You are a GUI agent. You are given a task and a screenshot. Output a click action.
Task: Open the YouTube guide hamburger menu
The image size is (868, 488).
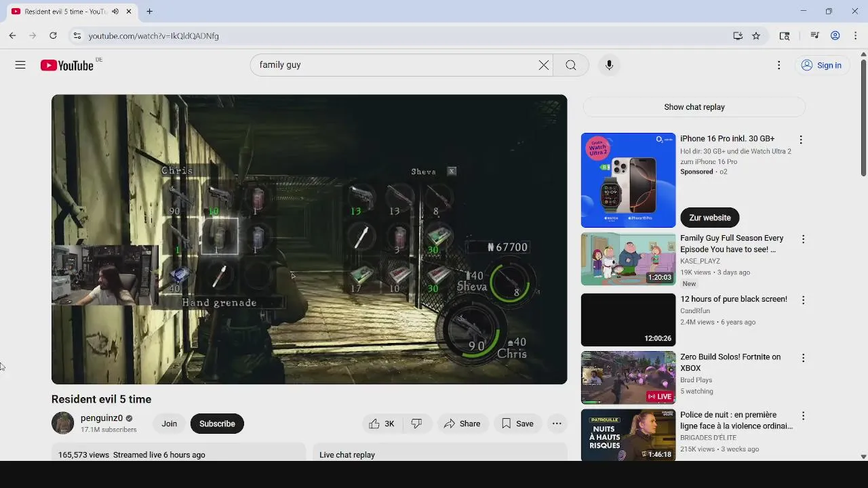[20, 65]
